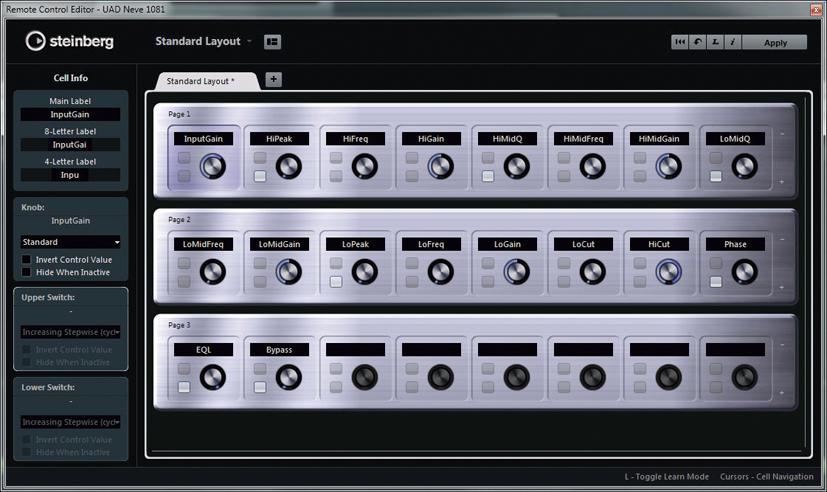
Task: Open the Standard Layout title dropdown
Action: [204, 41]
